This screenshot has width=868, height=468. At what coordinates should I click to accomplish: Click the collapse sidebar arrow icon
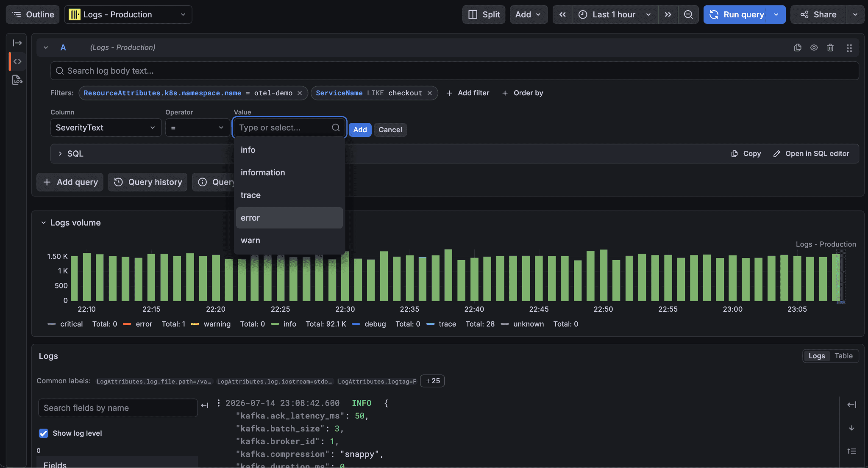(x=17, y=43)
